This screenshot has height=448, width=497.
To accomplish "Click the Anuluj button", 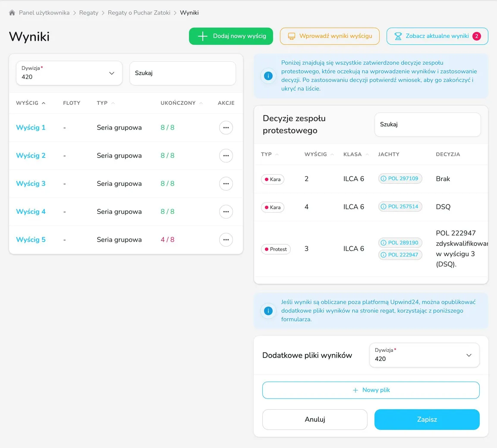I will 315,420.
